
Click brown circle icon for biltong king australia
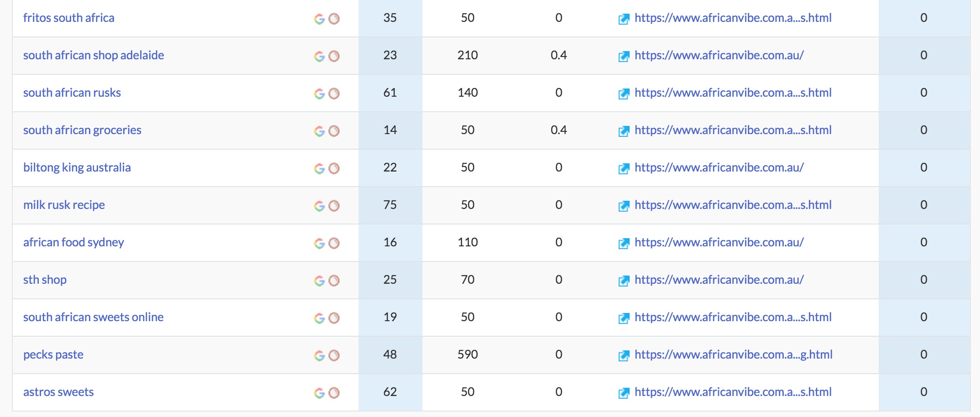[x=334, y=168]
